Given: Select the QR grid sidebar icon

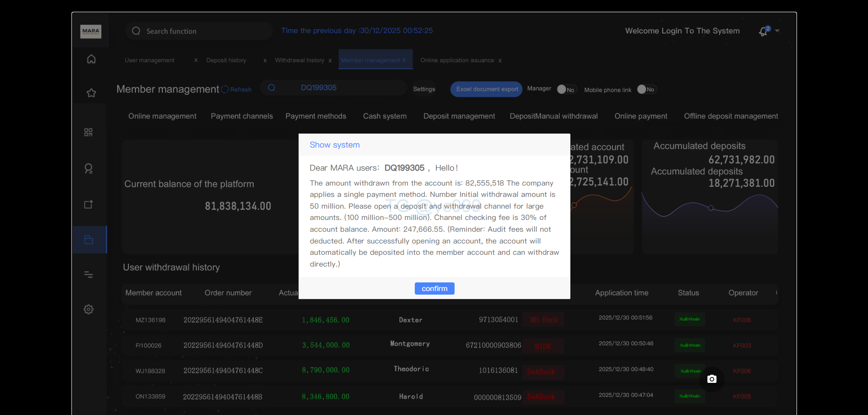Looking at the screenshot, I should 89,132.
